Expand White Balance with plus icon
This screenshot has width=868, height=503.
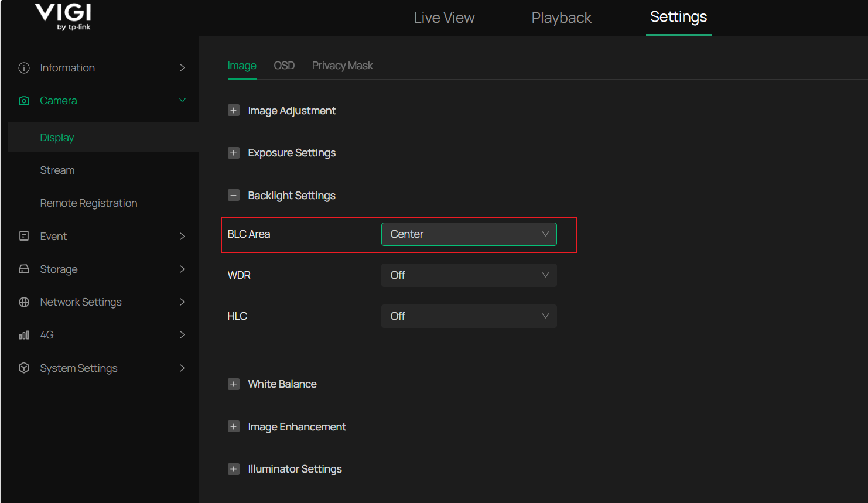[x=234, y=384]
